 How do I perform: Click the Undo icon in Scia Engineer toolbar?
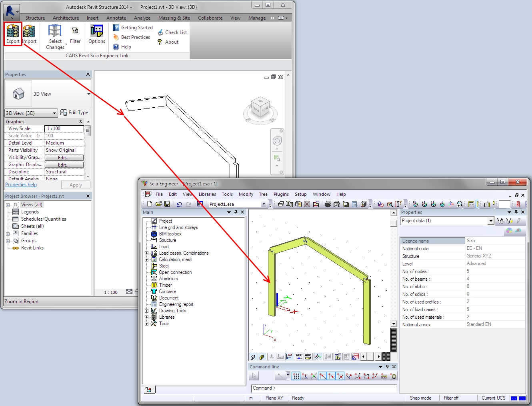point(179,204)
